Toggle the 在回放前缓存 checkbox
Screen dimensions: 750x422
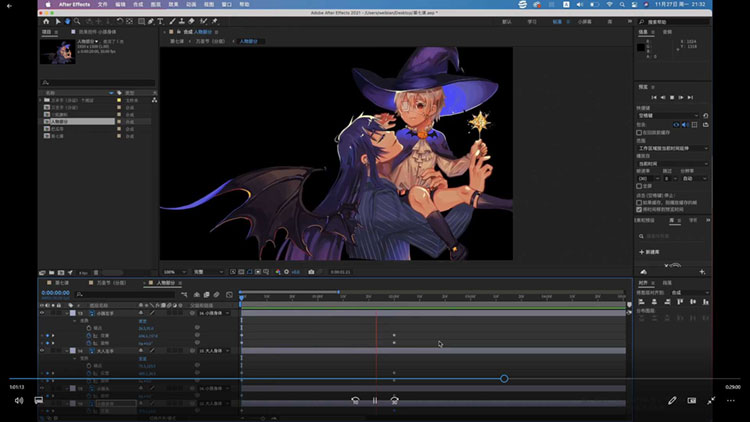coord(641,132)
